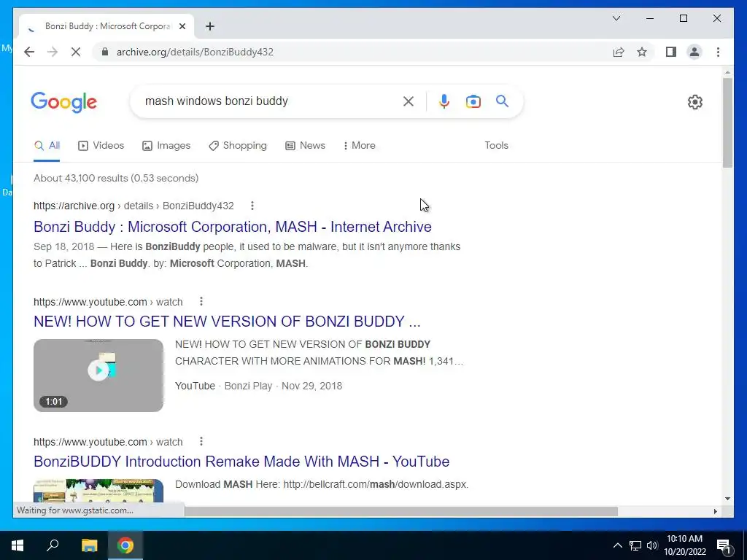Select the All results tab
747x560 pixels.
coord(47,146)
